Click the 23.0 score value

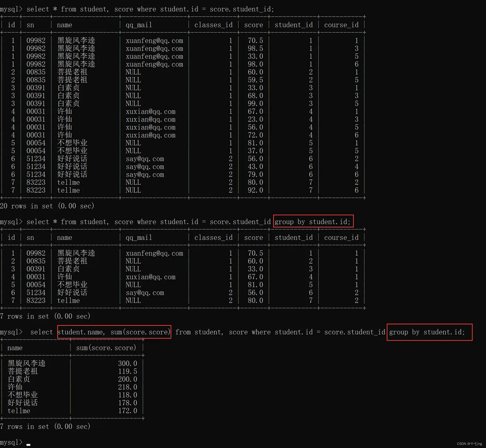255,119
